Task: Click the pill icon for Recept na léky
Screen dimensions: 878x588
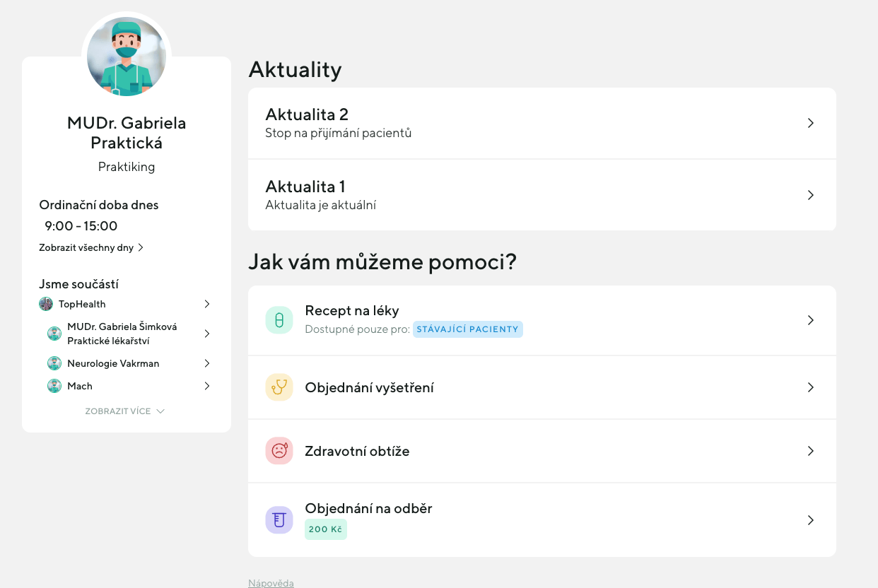Action: 279,320
